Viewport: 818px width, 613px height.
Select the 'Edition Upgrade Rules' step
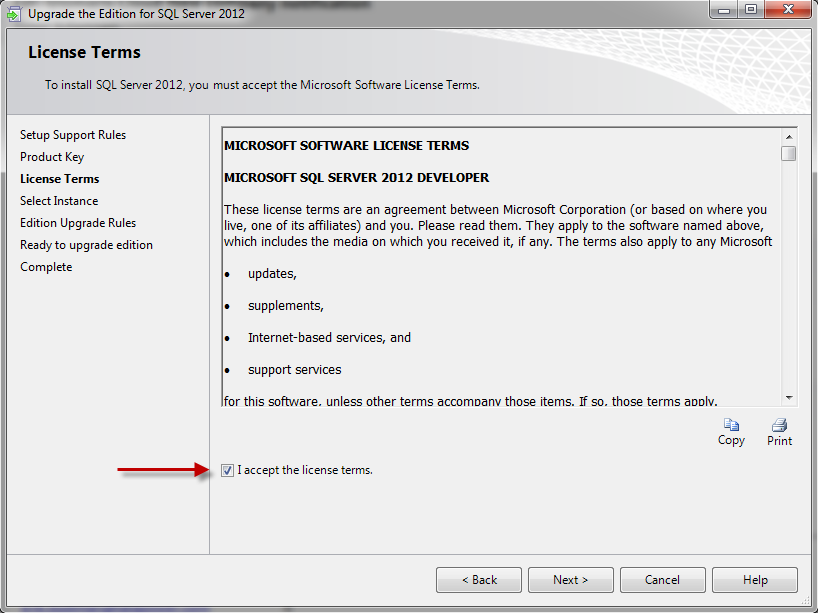tap(78, 223)
